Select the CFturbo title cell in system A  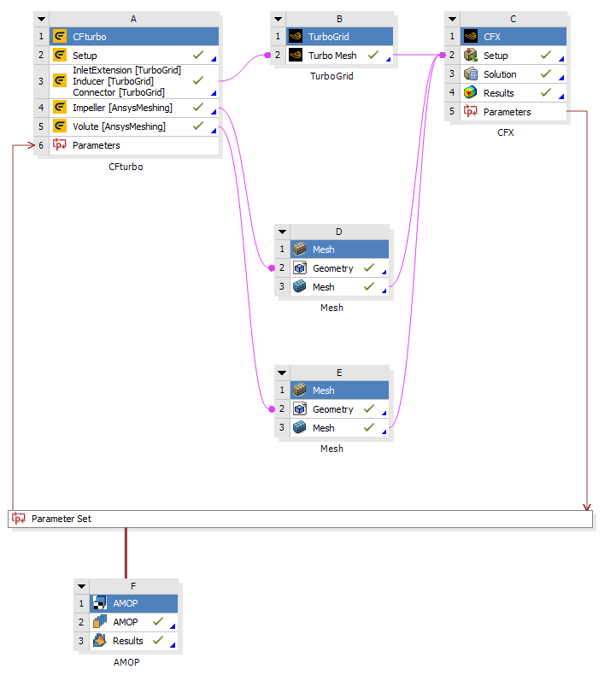134,37
